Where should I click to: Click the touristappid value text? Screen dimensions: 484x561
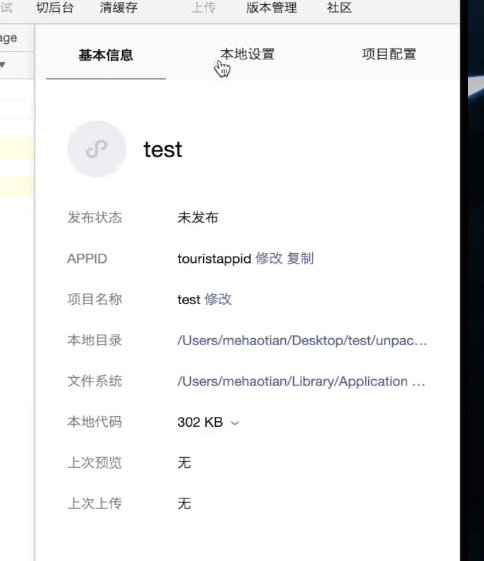[214, 259]
